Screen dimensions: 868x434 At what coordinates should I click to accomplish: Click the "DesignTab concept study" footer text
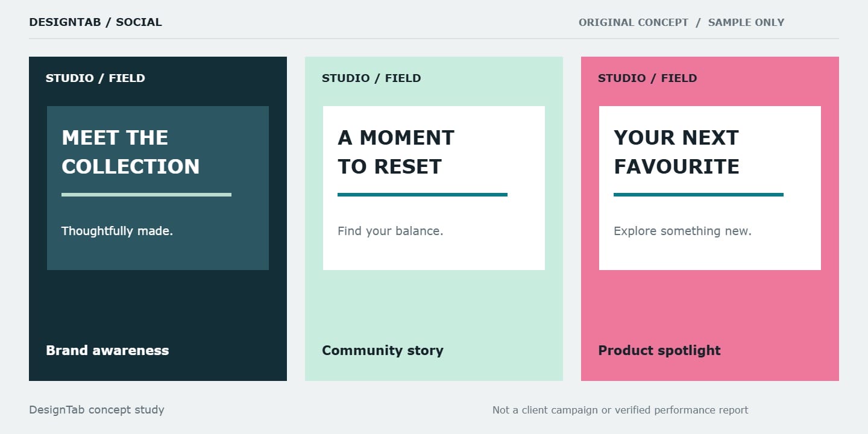coord(96,410)
